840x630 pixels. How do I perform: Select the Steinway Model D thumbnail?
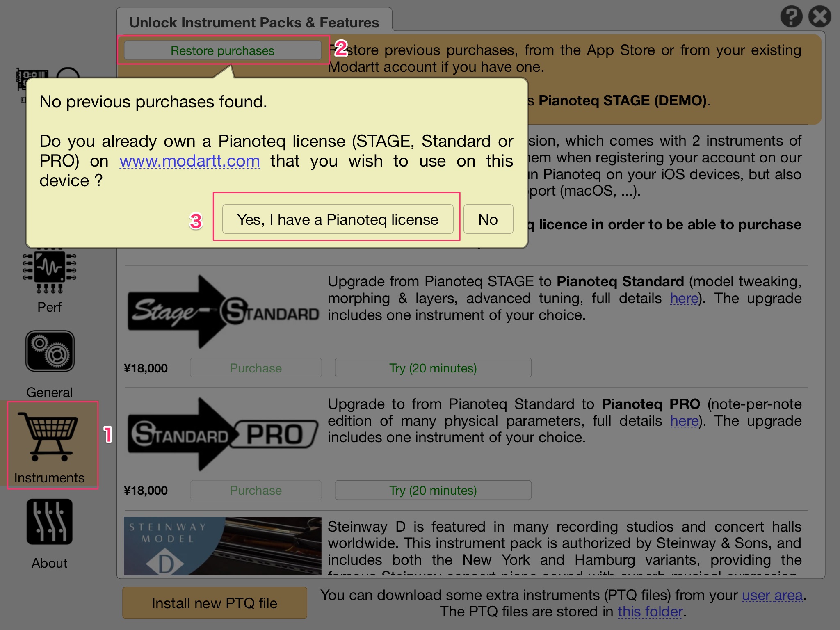[223, 546]
